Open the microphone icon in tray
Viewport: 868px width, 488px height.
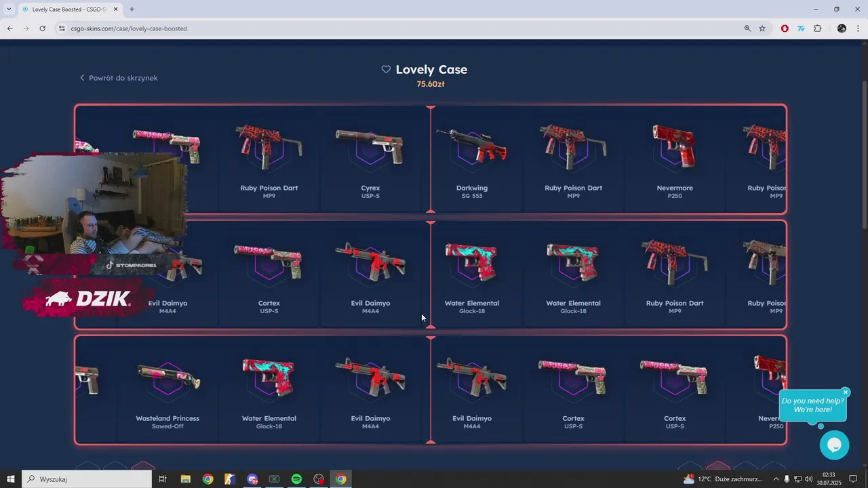point(787,479)
